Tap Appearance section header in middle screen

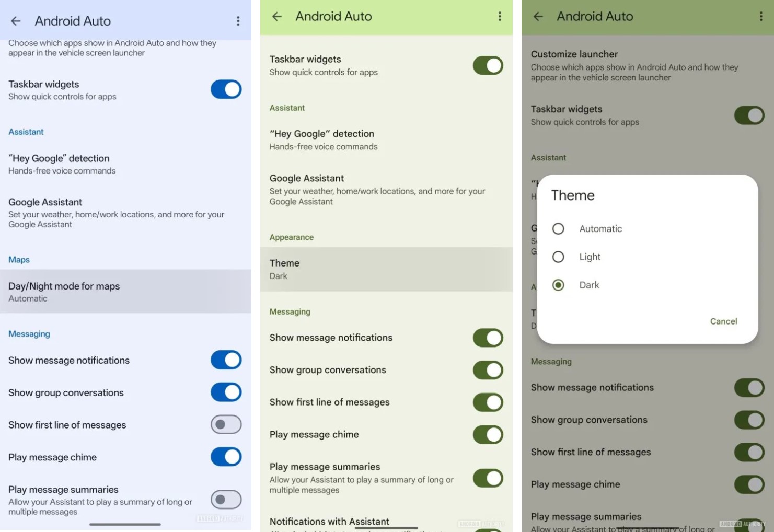coord(292,237)
